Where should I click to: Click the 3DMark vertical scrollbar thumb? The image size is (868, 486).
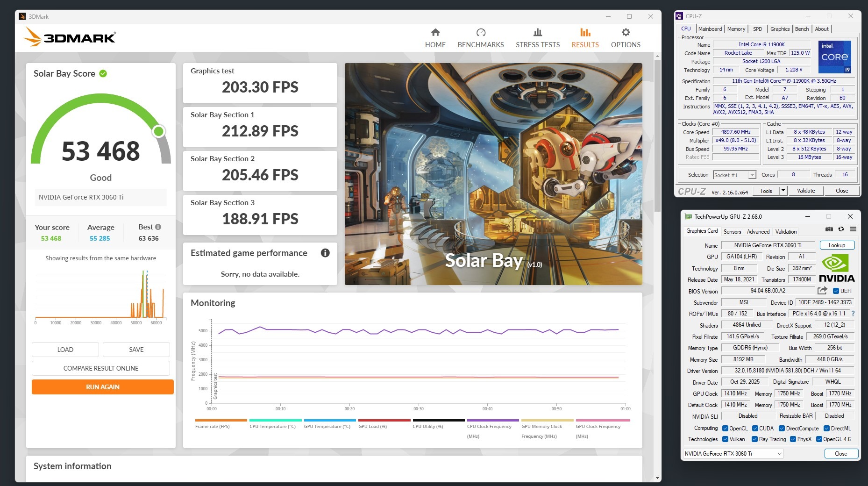click(658, 136)
